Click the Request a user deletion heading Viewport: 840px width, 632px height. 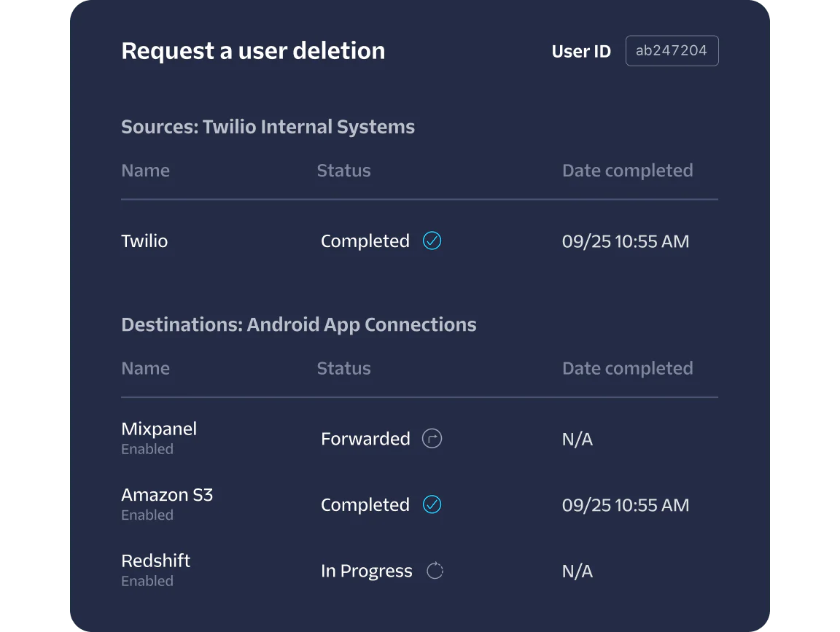[x=253, y=50]
